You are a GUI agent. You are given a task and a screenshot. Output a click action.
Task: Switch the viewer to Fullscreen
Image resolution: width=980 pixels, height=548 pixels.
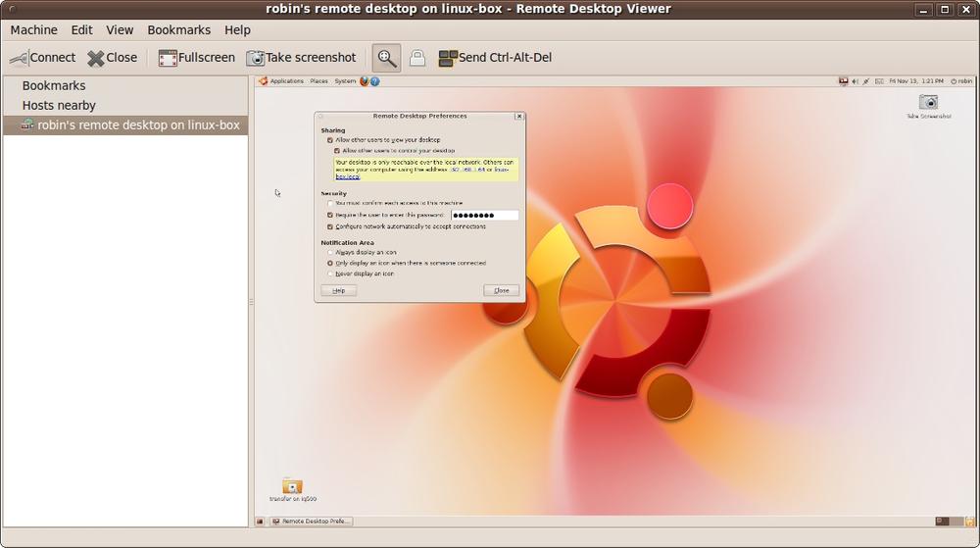tap(196, 58)
